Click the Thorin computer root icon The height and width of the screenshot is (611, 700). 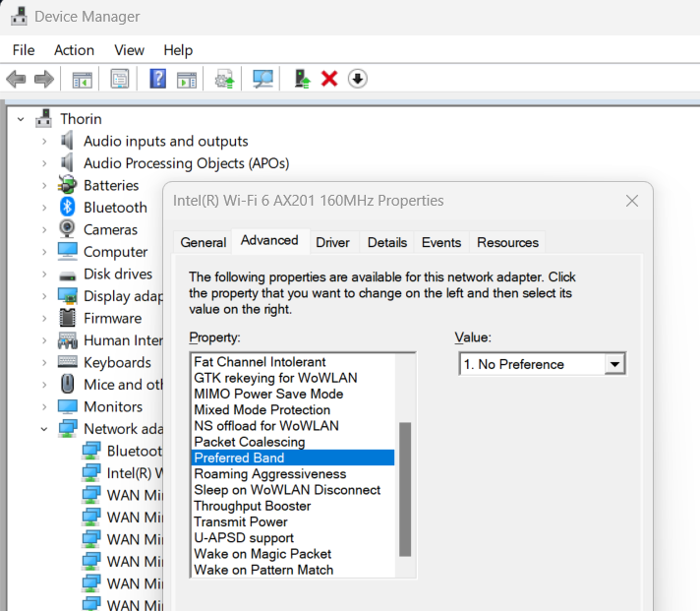pyautogui.click(x=43, y=118)
